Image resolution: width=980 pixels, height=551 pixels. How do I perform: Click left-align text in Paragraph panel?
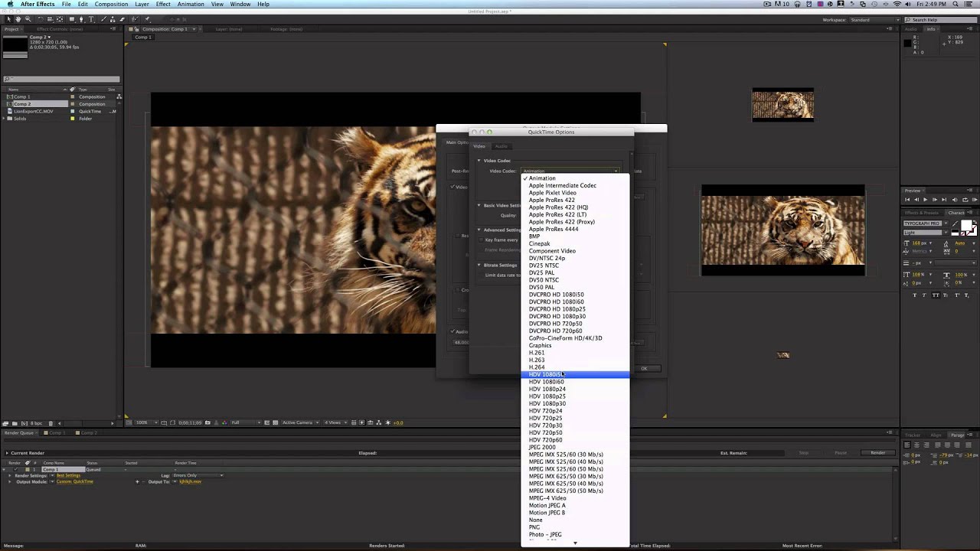click(x=907, y=445)
